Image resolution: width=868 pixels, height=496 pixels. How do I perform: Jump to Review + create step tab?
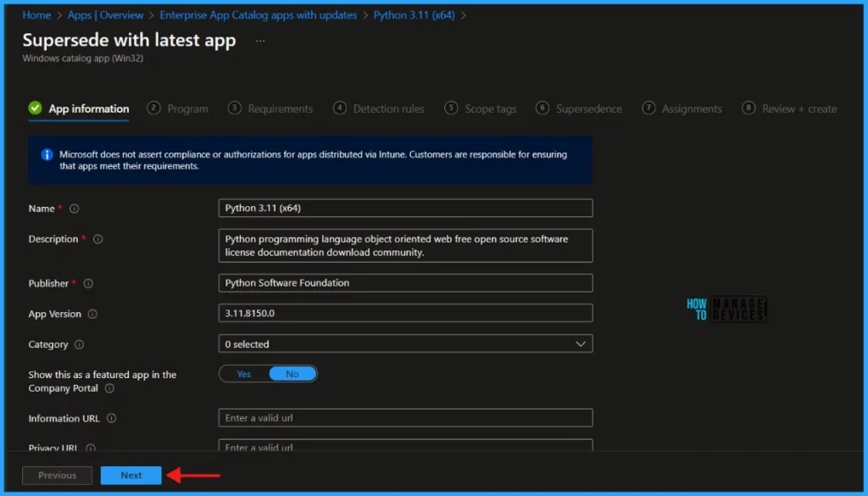tap(789, 109)
